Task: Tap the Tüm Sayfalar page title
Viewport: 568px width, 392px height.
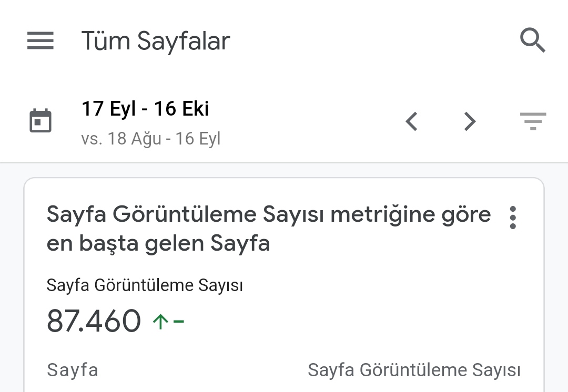Action: pyautogui.click(x=156, y=40)
